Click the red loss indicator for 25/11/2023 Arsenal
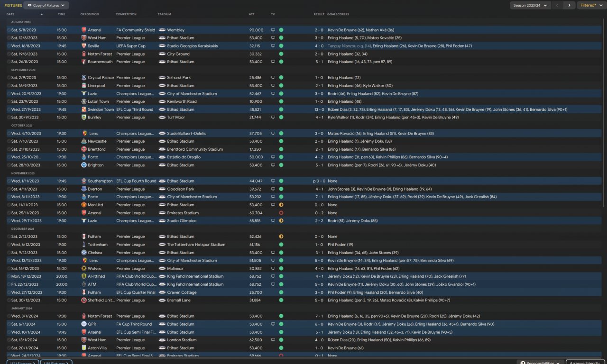 tap(281, 213)
